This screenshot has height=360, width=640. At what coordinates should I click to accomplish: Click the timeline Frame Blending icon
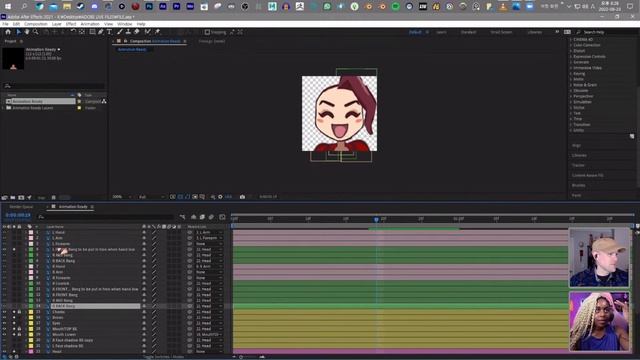pos(202,217)
